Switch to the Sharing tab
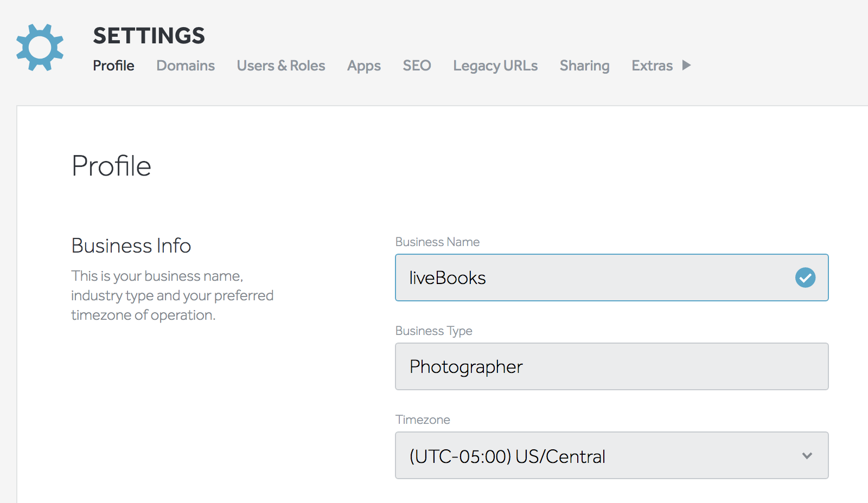The height and width of the screenshot is (503, 868). point(584,66)
